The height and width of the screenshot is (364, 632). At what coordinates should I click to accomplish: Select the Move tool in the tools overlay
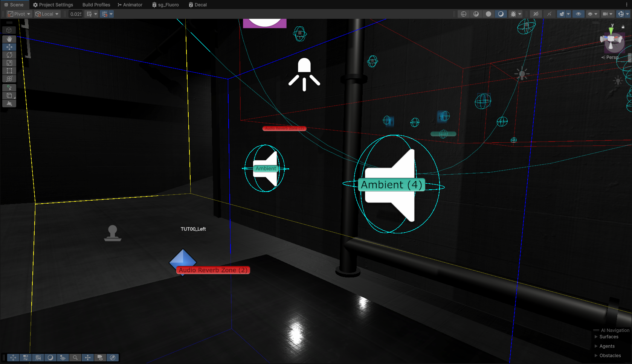pos(9,47)
